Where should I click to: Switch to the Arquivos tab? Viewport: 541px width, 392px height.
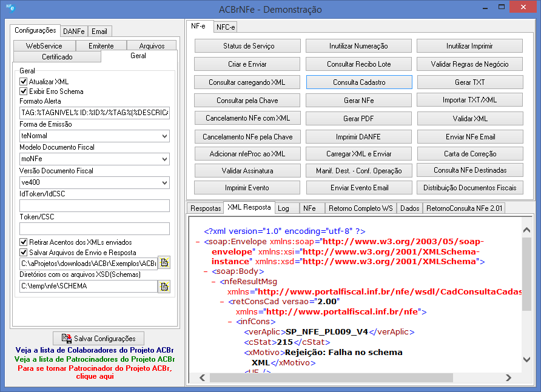[x=152, y=46]
